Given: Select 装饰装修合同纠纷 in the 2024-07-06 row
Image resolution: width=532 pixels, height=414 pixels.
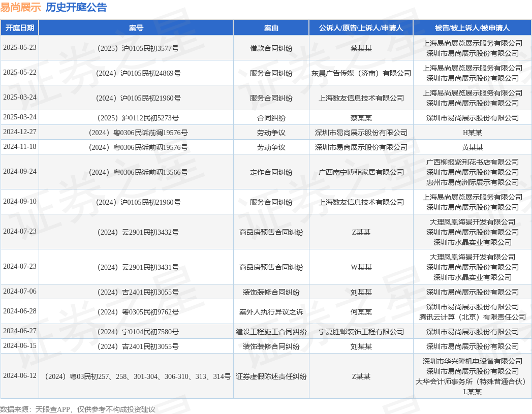Looking at the screenshot, I should coord(271,292).
